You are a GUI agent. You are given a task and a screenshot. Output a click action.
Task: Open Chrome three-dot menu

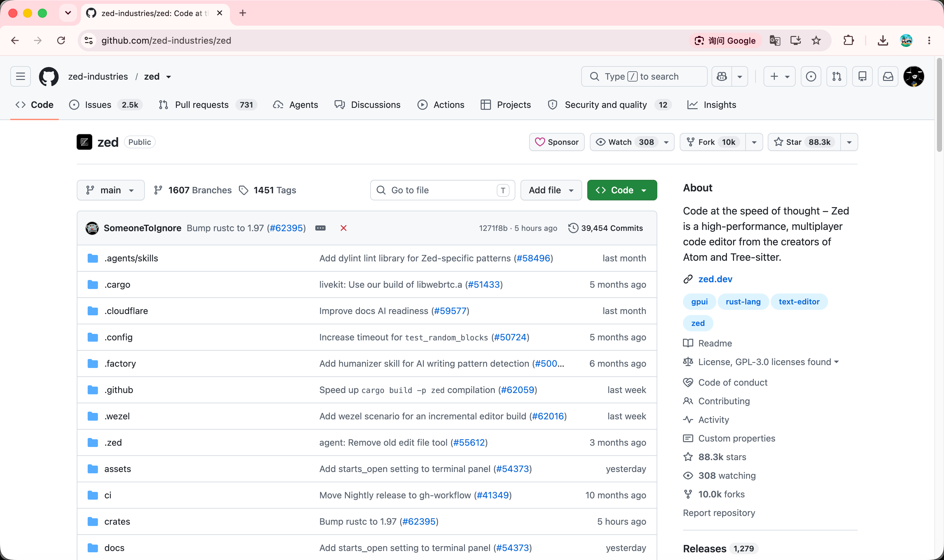[929, 40]
